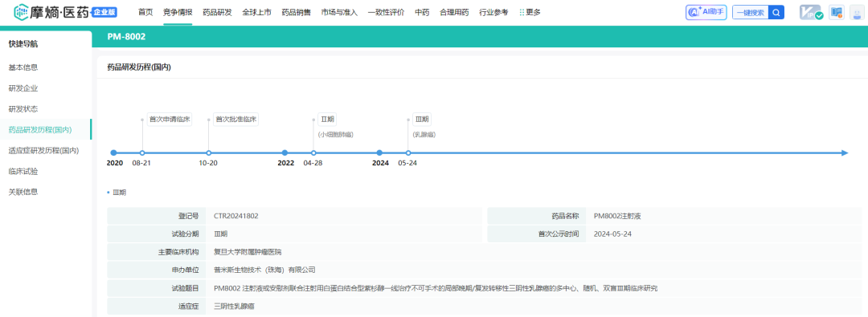
Task: Go to 首页 in top navigation
Action: 145,12
